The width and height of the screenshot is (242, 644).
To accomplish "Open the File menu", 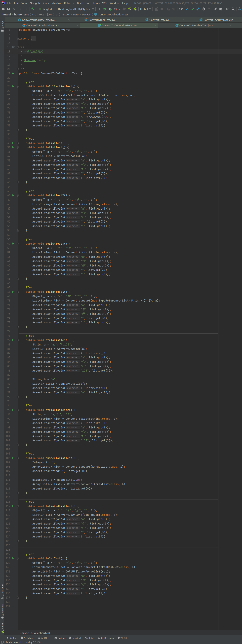I will (x=9, y=3).
